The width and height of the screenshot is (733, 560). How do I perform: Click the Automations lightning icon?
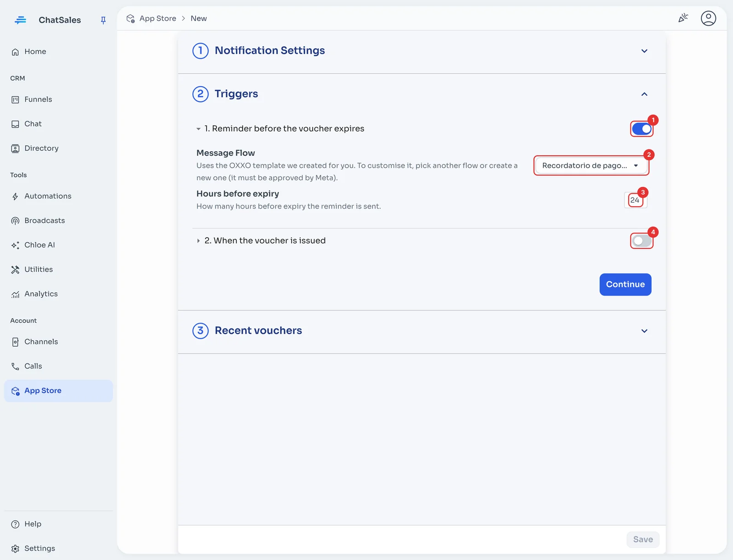(x=15, y=197)
